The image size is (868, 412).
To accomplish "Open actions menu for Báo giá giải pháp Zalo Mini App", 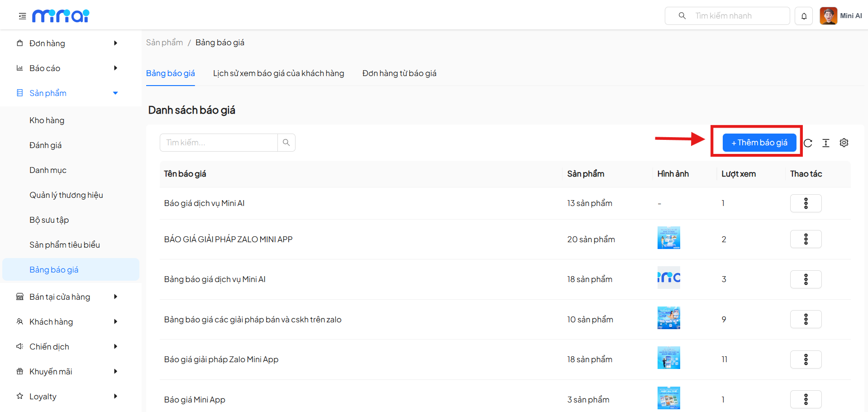I will pyautogui.click(x=806, y=359).
